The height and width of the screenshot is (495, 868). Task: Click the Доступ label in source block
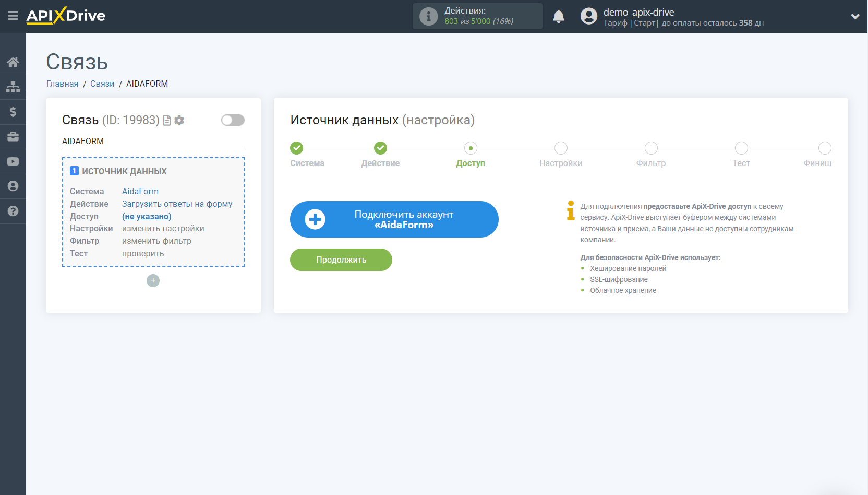point(84,216)
